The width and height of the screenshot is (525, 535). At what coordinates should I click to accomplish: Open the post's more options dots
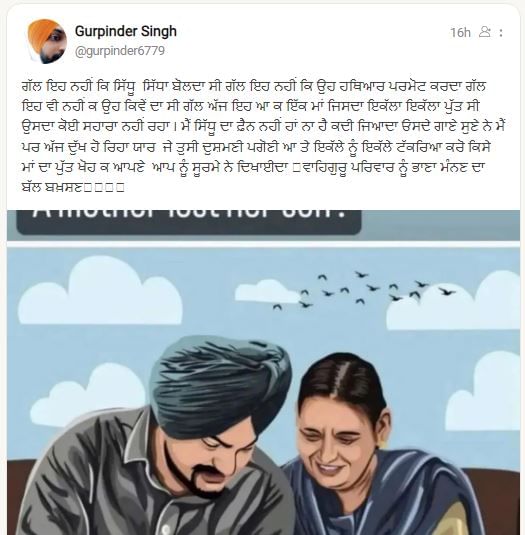[x=501, y=32]
